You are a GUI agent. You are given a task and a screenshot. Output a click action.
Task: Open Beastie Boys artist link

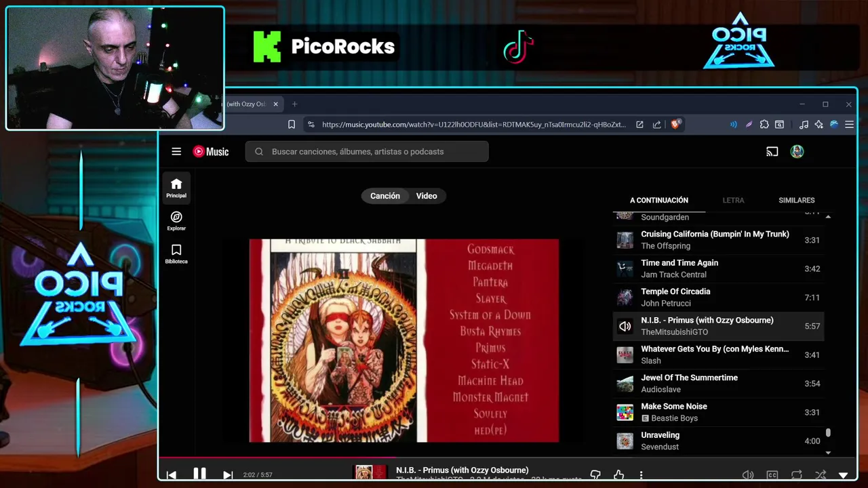[x=675, y=418]
